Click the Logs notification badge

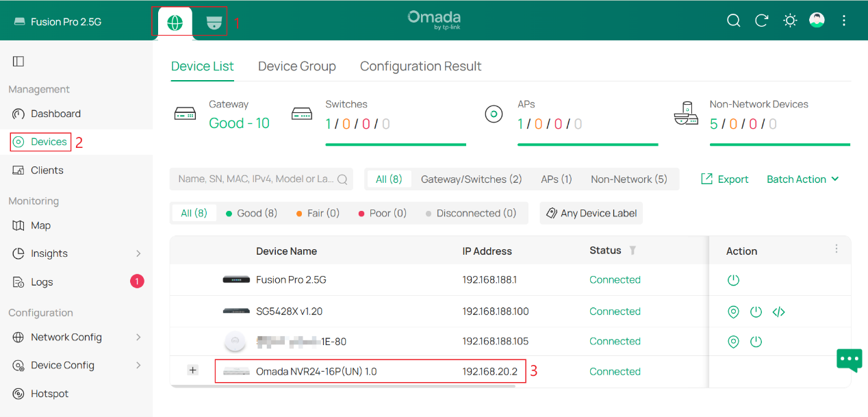pyautogui.click(x=137, y=281)
